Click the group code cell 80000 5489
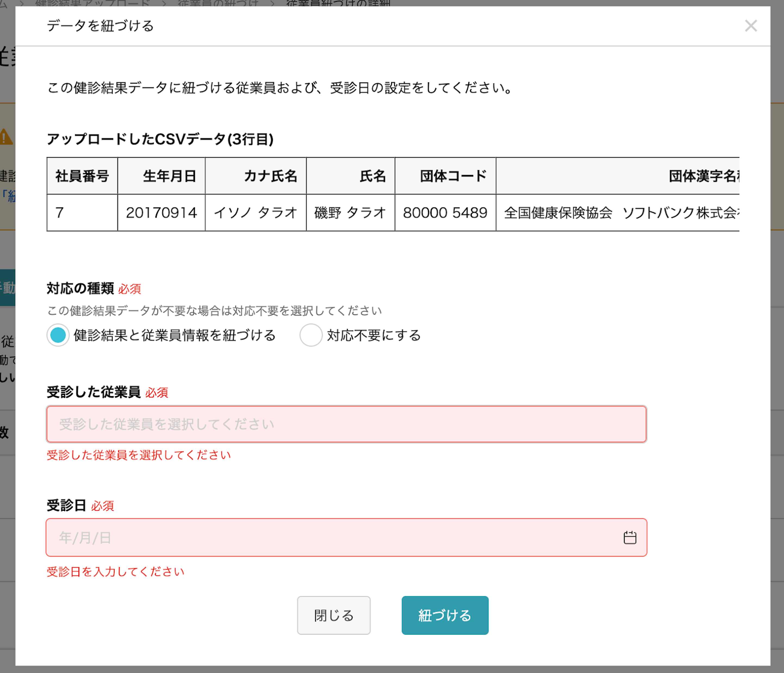The width and height of the screenshot is (784, 673). point(445,213)
